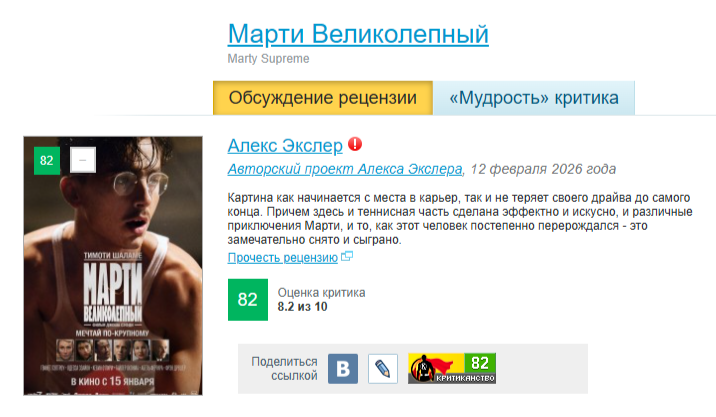
Task: Click the Марти Великолепный movie poster
Action: pos(113,266)
